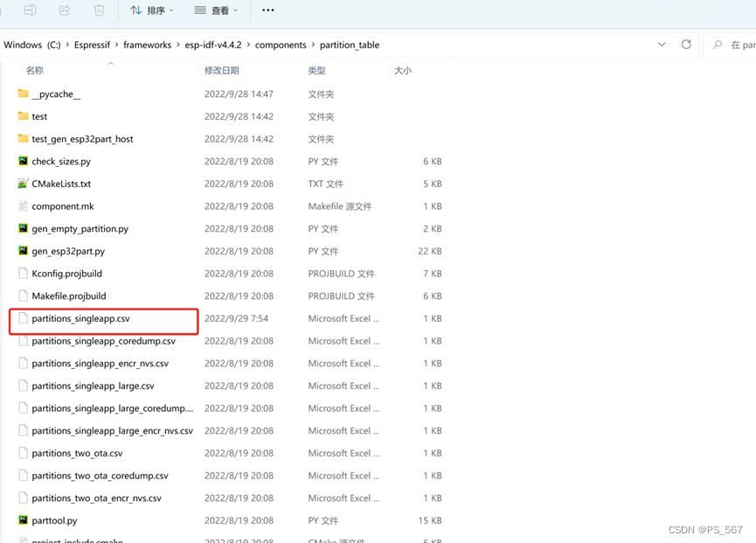
Task: Open the See more (...) toolbar menu
Action: [x=267, y=10]
